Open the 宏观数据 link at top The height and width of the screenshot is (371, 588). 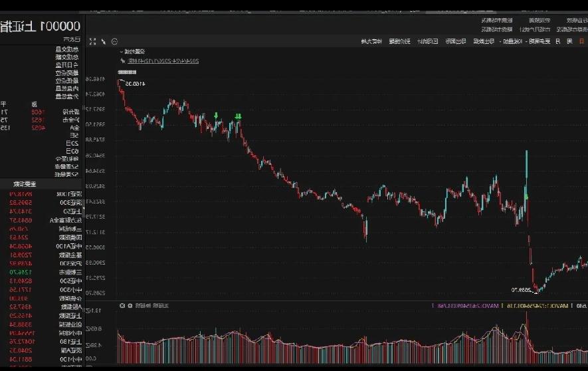click(x=539, y=20)
